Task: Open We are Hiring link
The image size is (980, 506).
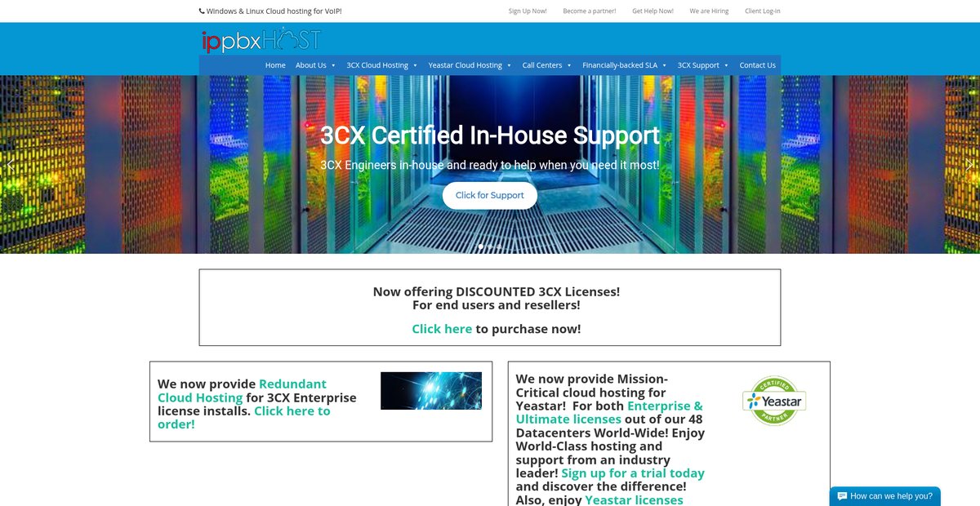Action: (x=709, y=11)
